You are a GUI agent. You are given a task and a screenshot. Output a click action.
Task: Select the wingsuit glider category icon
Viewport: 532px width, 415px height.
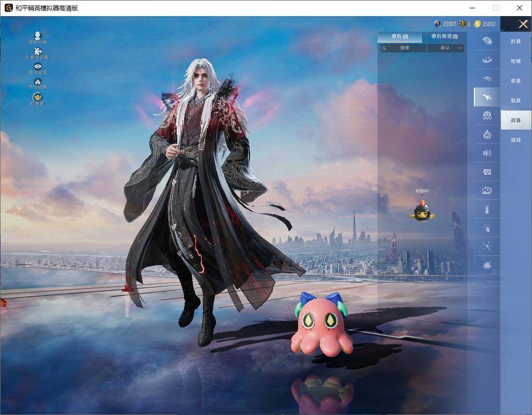pyautogui.click(x=487, y=60)
